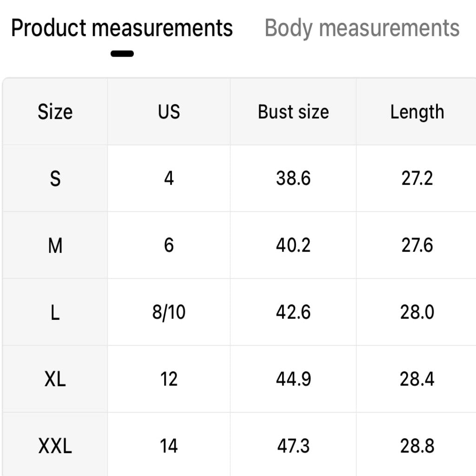The image size is (476, 476).
Task: Select the L size row label
Action: click(55, 312)
